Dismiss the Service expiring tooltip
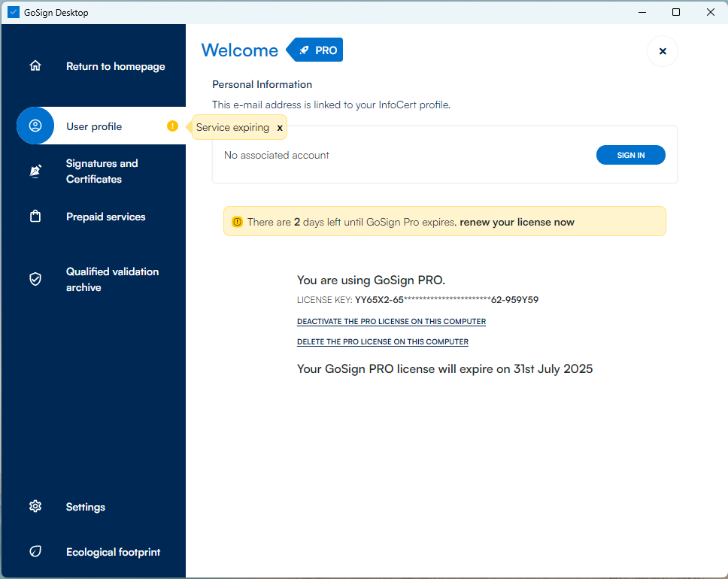The image size is (728, 579). (x=280, y=128)
